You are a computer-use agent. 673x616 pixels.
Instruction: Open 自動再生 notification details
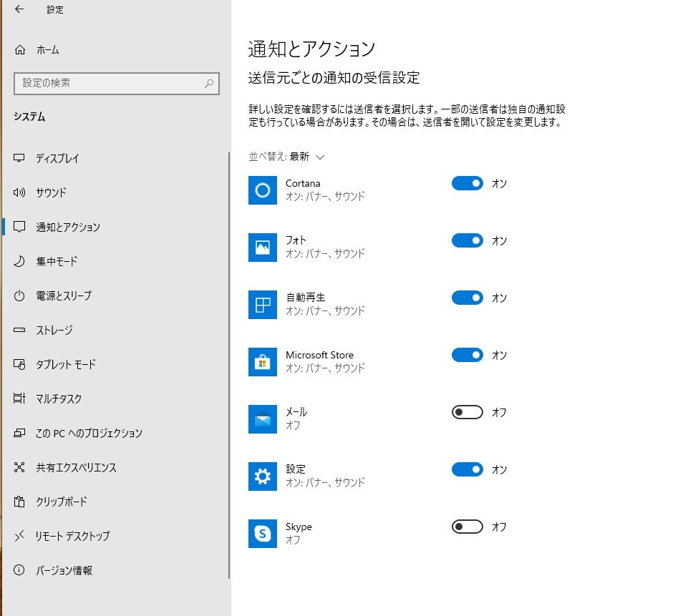[325, 304]
